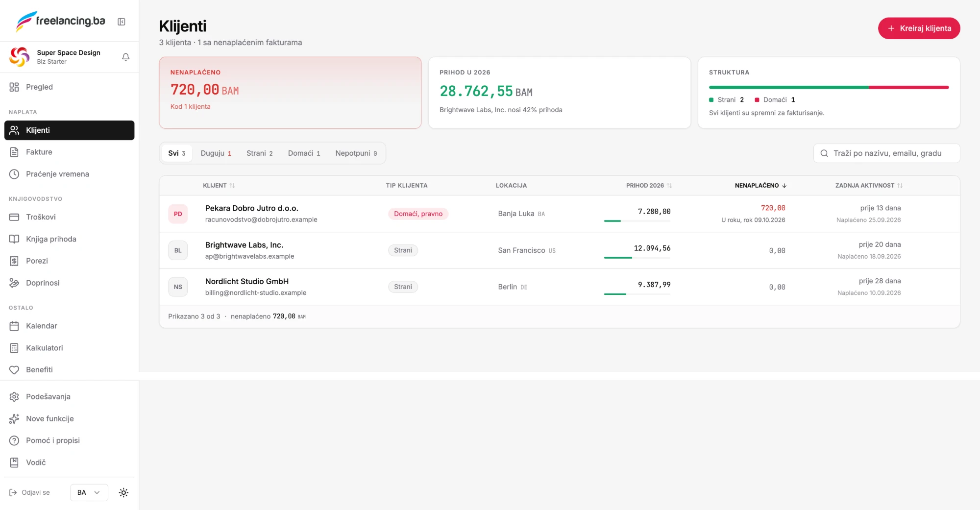Focus the client search field
Image resolution: width=980 pixels, height=510 pixels.
(x=886, y=153)
